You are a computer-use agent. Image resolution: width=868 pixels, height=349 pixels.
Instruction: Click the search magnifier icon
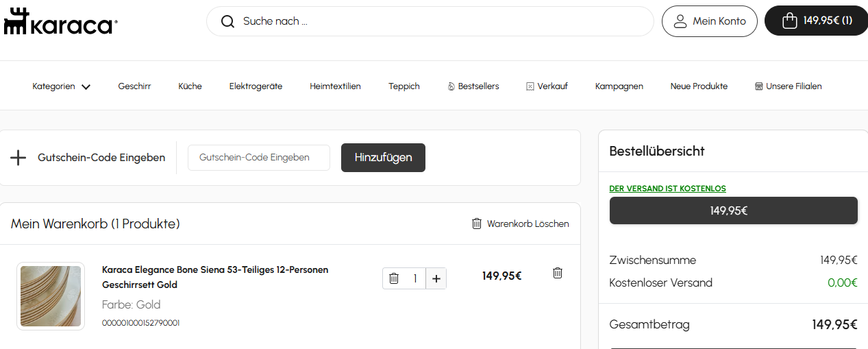pyautogui.click(x=227, y=21)
